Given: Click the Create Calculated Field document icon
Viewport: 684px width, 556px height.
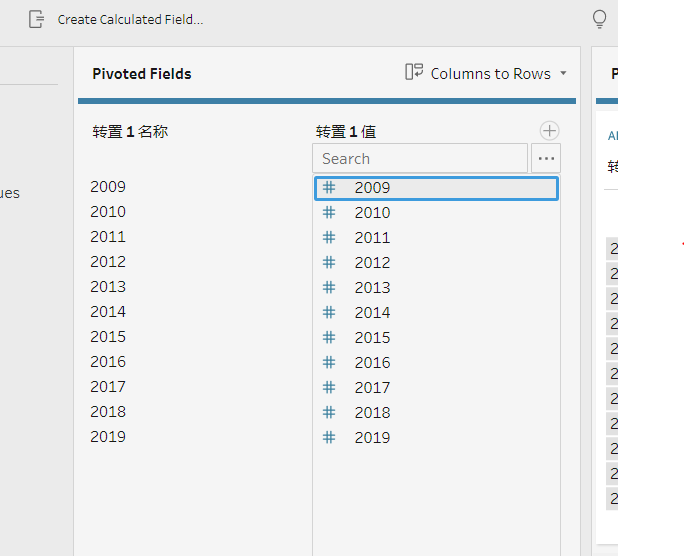Looking at the screenshot, I should (x=36, y=19).
